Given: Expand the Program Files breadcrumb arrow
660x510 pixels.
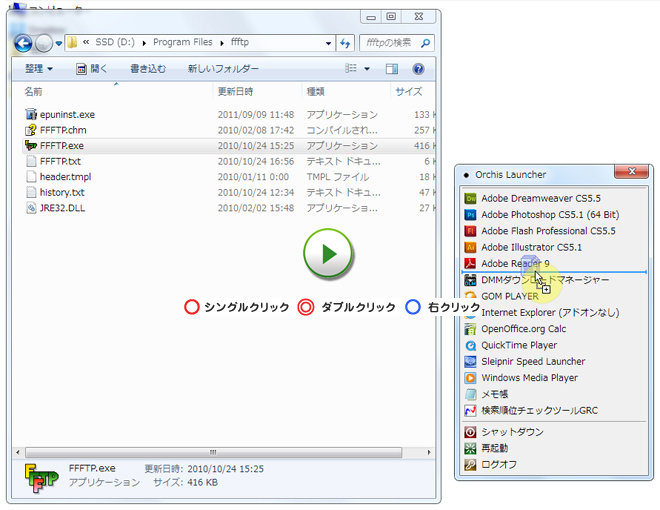Looking at the screenshot, I should (222, 43).
